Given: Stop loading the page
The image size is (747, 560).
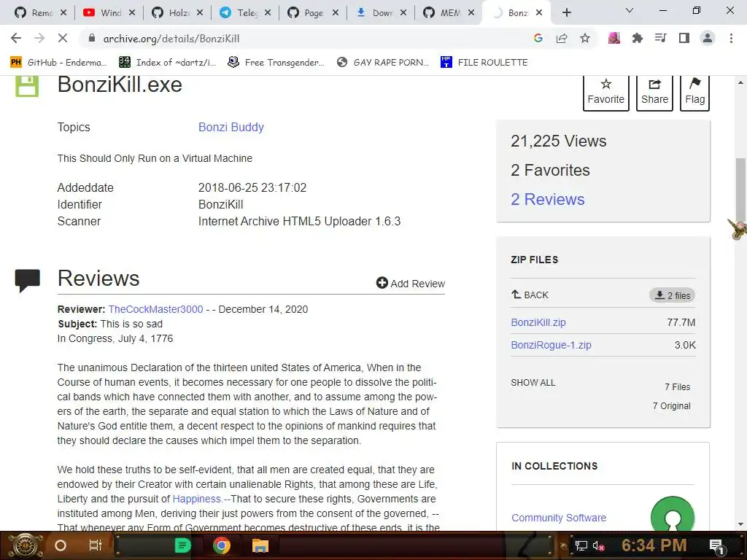Looking at the screenshot, I should tap(63, 38).
